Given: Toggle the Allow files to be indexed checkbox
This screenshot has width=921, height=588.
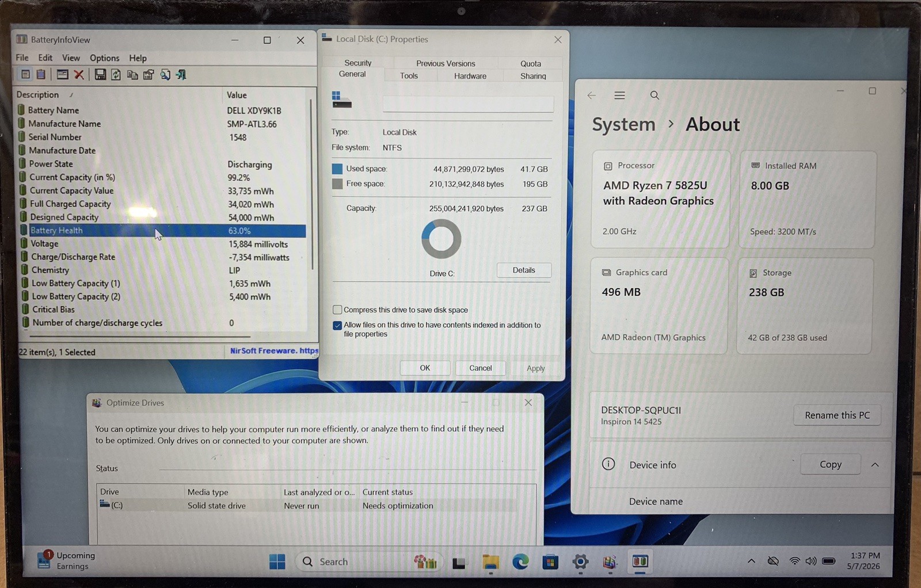Looking at the screenshot, I should click(x=337, y=325).
